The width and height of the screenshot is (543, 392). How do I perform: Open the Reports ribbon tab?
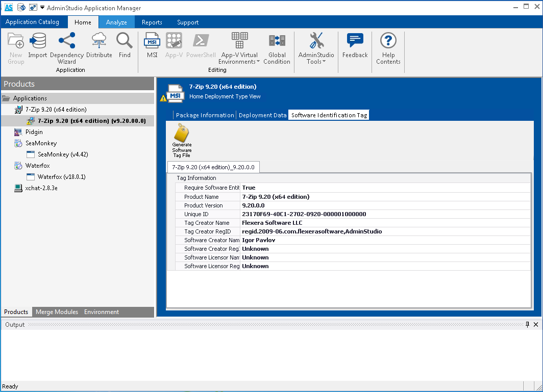click(x=152, y=22)
